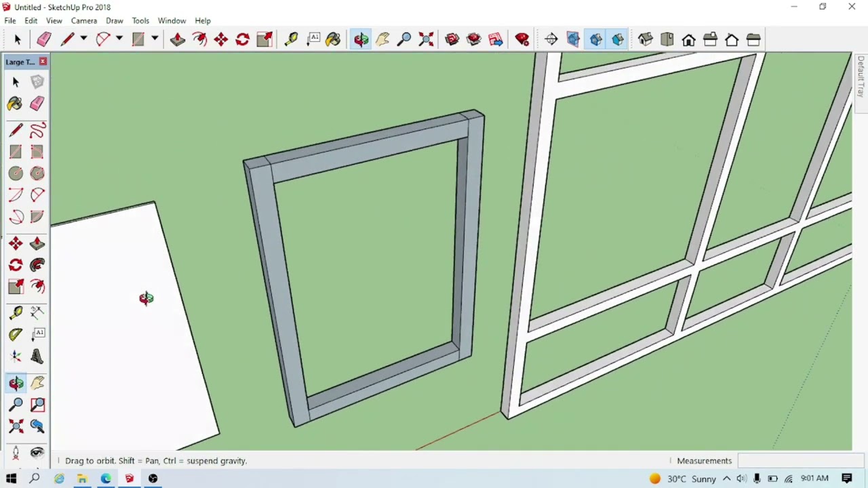This screenshot has width=868, height=488.
Task: Pick Freehand tool in Large Tool Set
Action: pos(37,130)
